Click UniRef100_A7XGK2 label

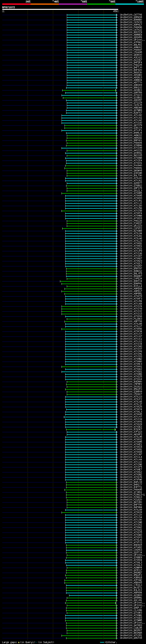131,369
